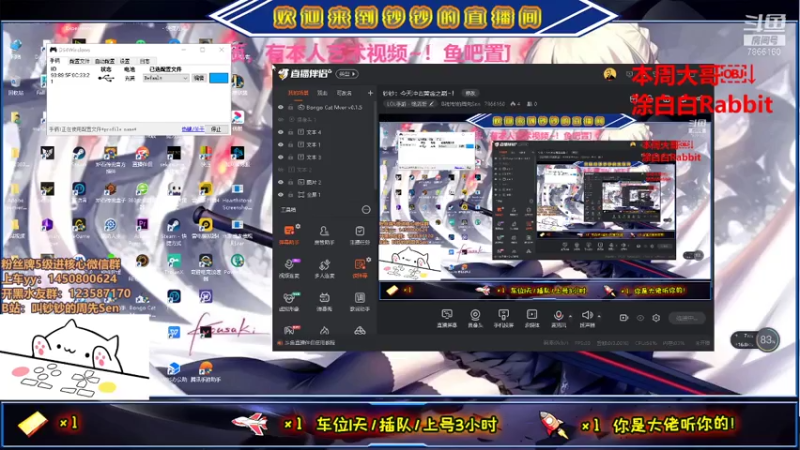Show the 摄像头 1 source
800x450 pixels.
click(x=281, y=119)
